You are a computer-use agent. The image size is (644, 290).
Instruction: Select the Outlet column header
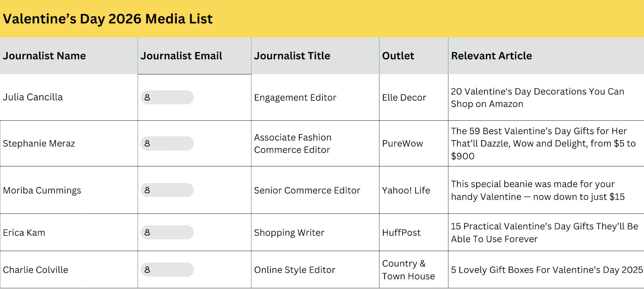tap(398, 56)
